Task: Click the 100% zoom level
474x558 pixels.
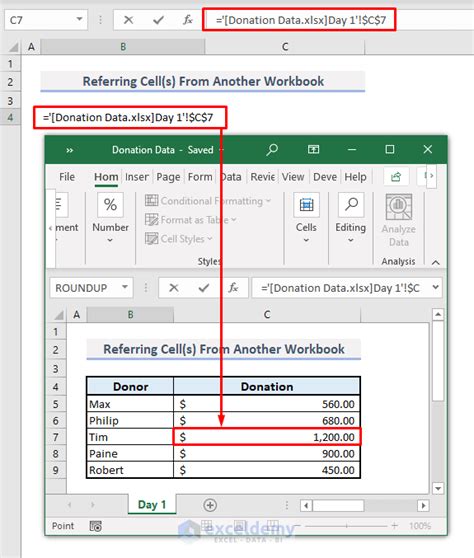Action: tap(420, 526)
